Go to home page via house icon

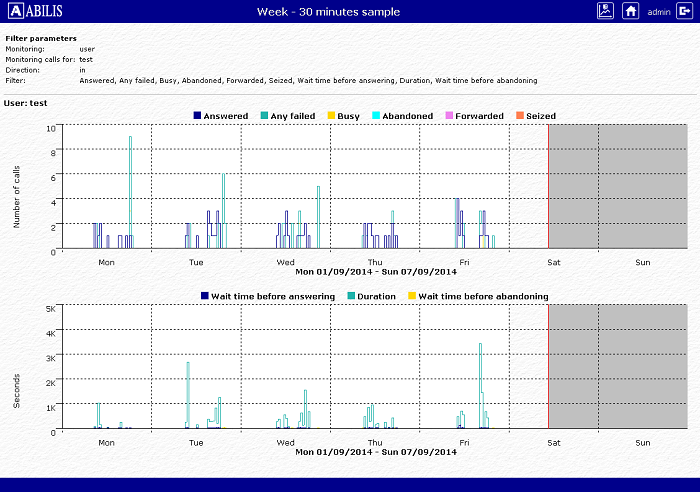[x=630, y=11]
